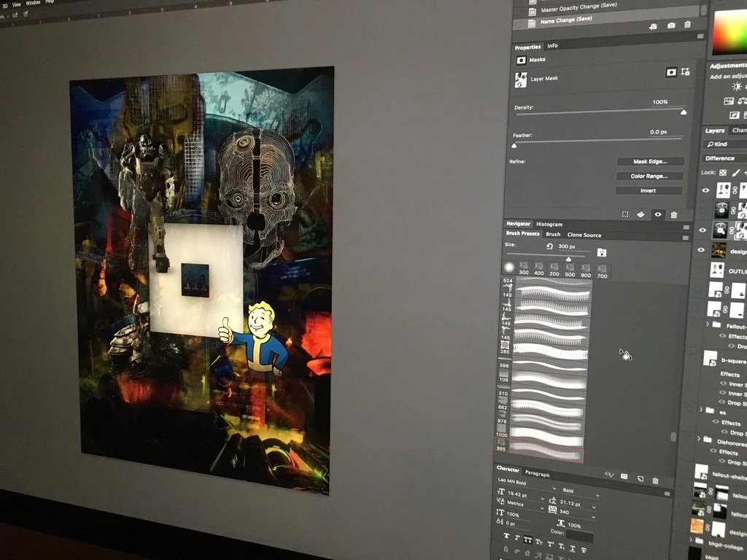This screenshot has height=560, width=747.
Task: Toggle live tip brush preview eye icon
Action: click(609, 474)
